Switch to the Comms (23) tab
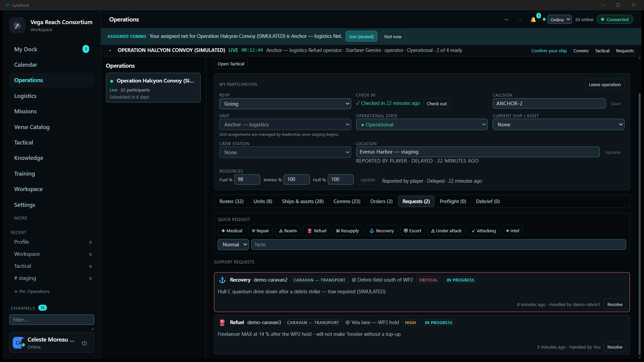 (347, 201)
